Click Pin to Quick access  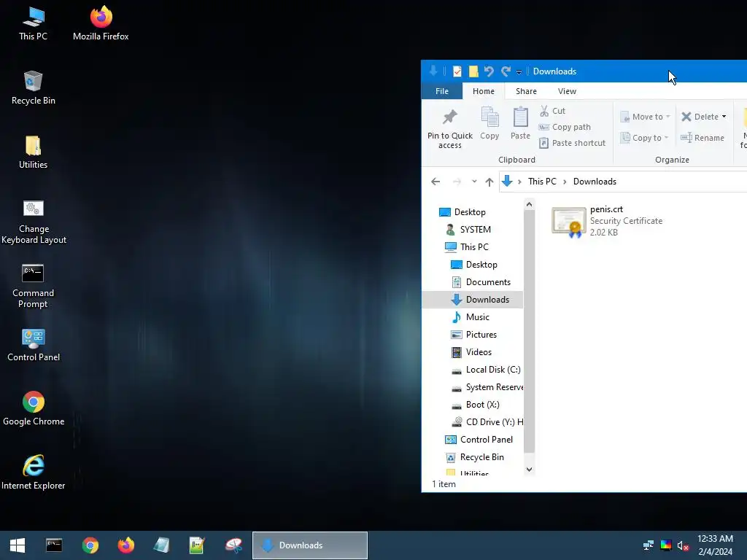(449, 128)
